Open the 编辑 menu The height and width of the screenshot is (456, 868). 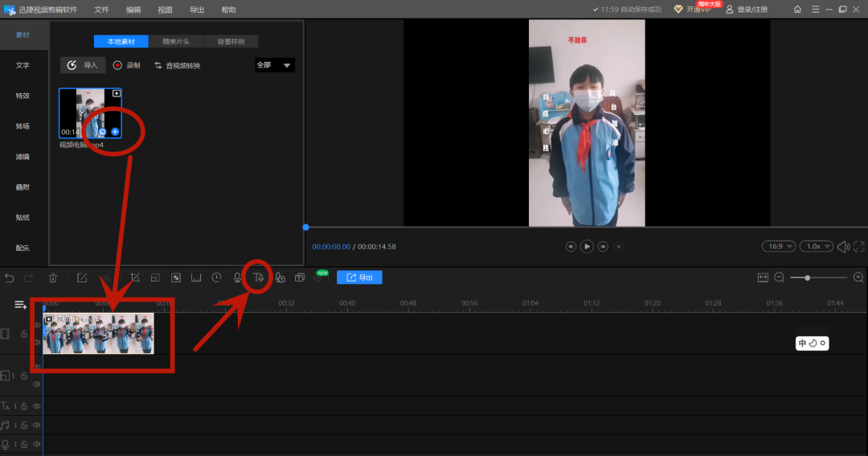tap(133, 10)
